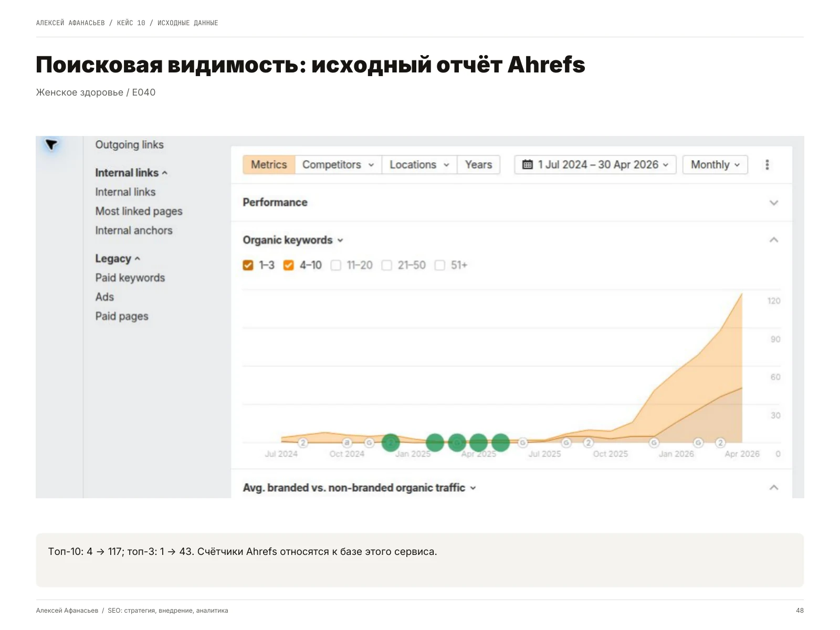Open the Avg. branded vs. non-branded traffic selector
Viewport: 840px width, 630px height.
[x=360, y=488]
